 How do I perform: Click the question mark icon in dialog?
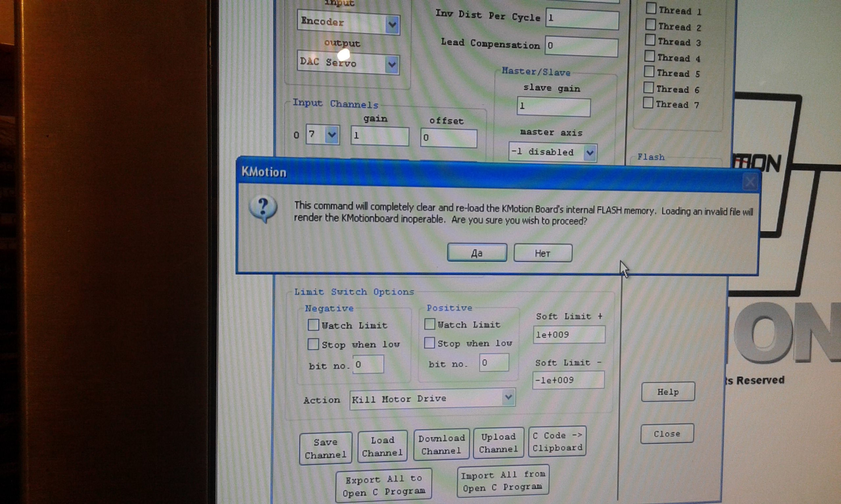(263, 208)
